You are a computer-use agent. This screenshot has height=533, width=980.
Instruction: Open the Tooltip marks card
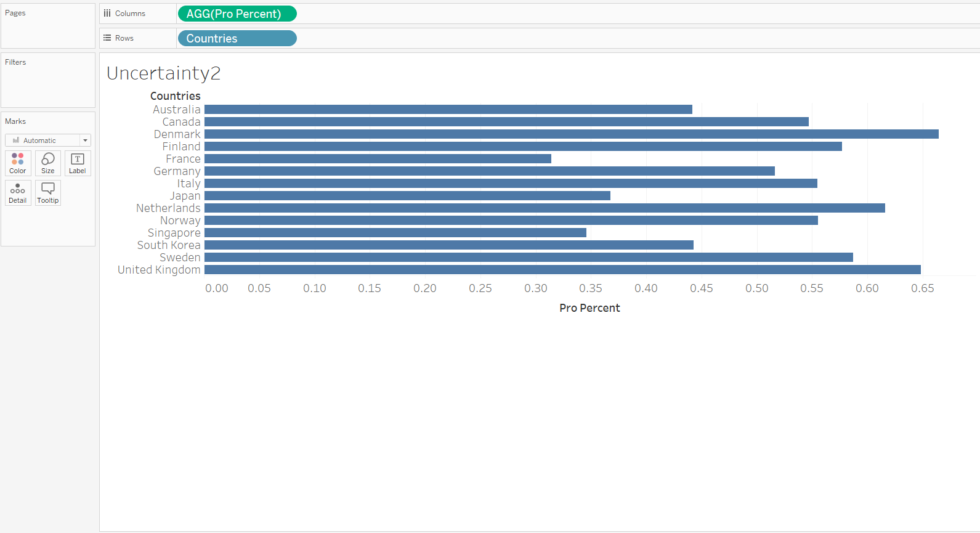click(48, 193)
